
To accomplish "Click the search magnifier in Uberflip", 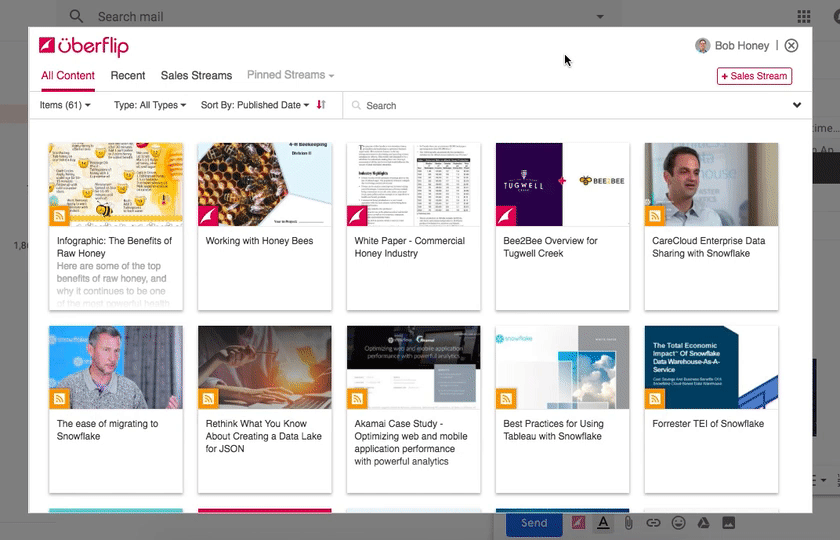I will 356,106.
